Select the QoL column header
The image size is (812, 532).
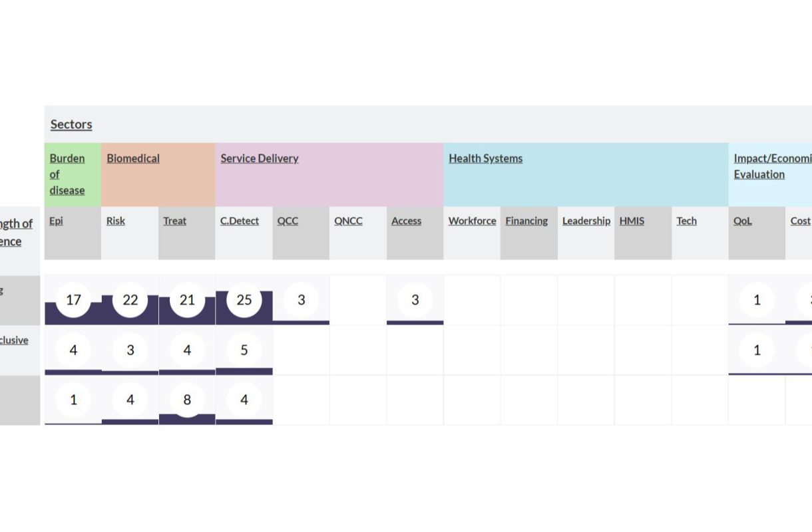click(x=743, y=221)
